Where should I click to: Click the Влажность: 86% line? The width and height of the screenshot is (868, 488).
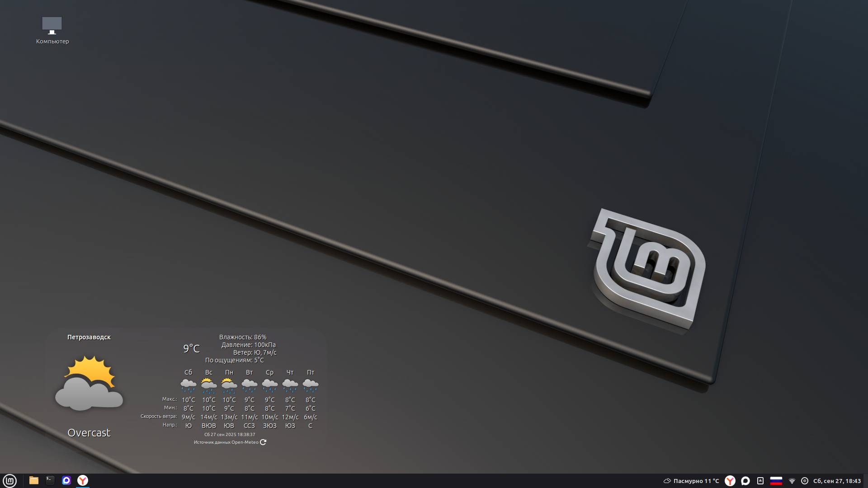pyautogui.click(x=243, y=337)
